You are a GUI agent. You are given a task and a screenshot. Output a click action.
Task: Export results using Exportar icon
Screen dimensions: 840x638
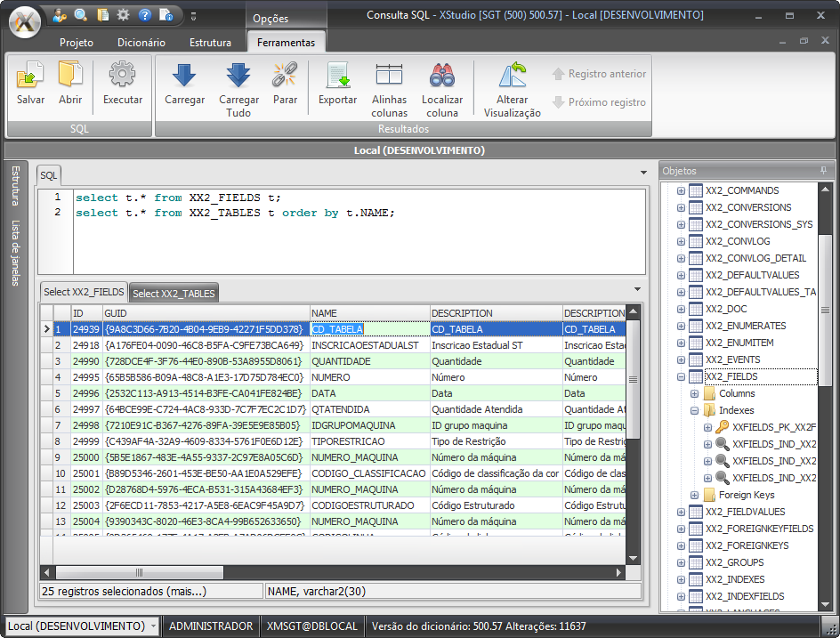click(337, 77)
